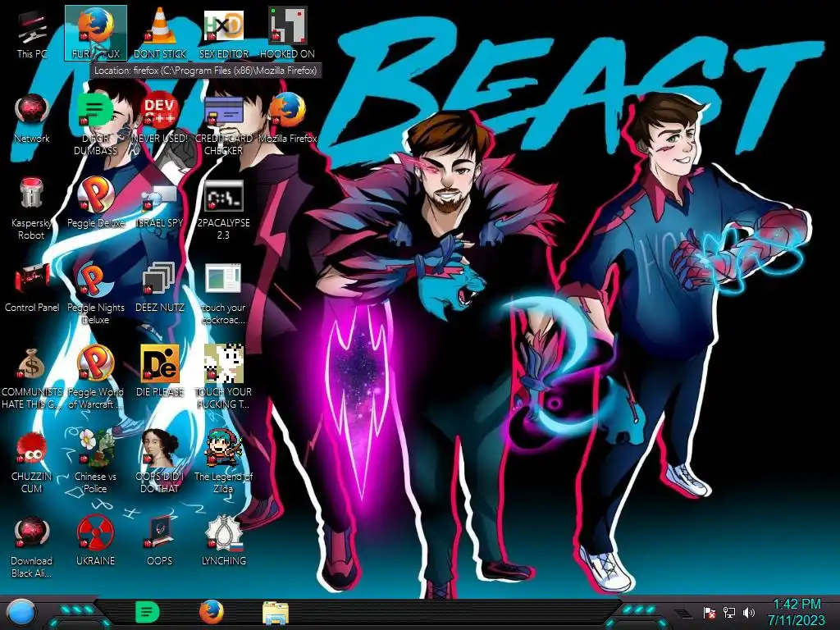Image resolution: width=840 pixels, height=630 pixels.
Task: Select the Download Black Ali... icon
Action: 32,546
